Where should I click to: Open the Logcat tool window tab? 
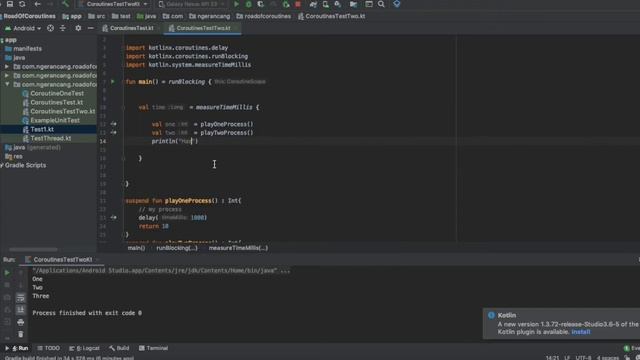(84, 348)
